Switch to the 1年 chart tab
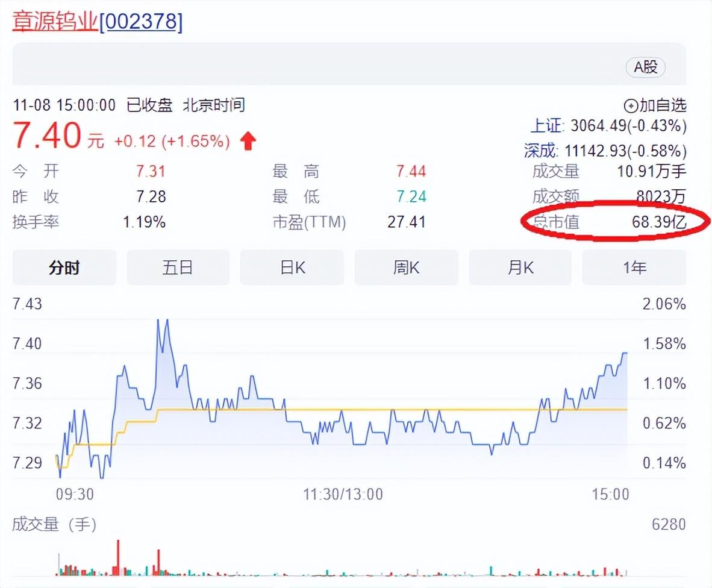 click(634, 267)
